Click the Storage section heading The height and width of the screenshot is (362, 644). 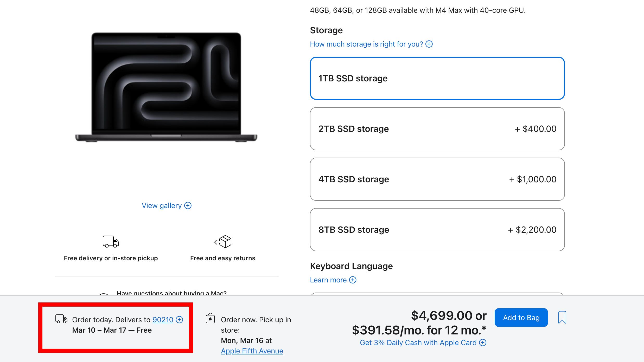click(326, 30)
